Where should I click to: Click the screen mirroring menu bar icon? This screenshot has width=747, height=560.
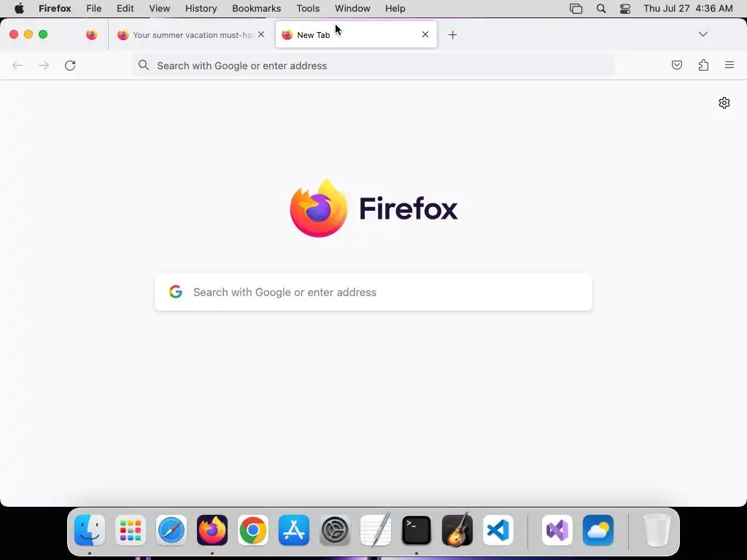pyautogui.click(x=576, y=9)
